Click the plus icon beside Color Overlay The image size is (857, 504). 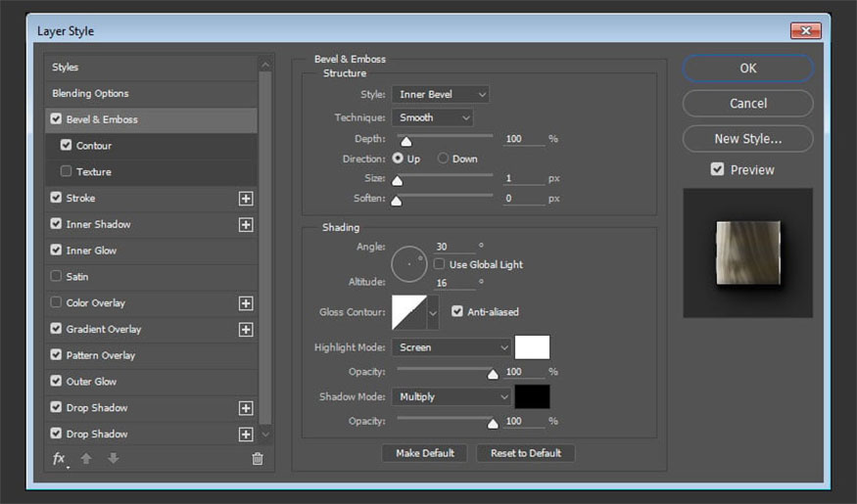pyautogui.click(x=246, y=303)
